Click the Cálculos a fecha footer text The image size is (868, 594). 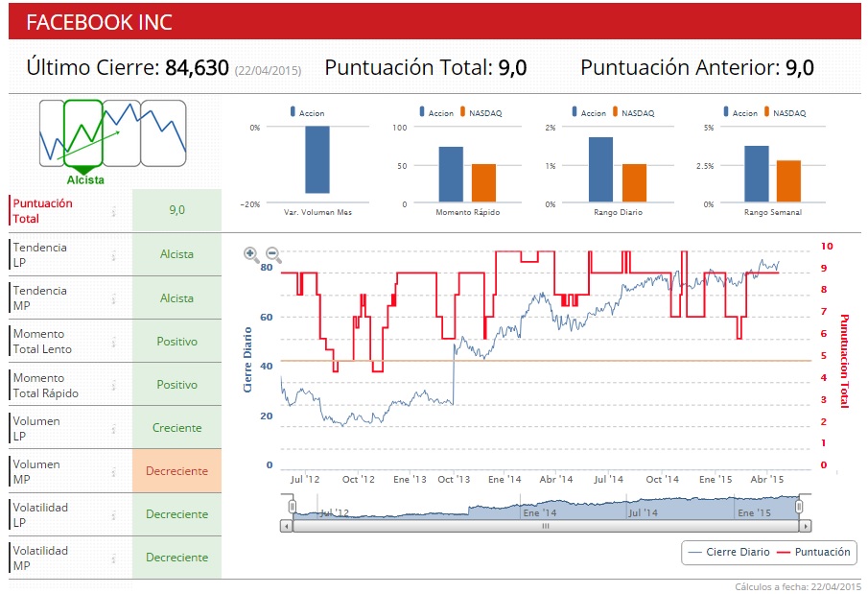click(798, 586)
